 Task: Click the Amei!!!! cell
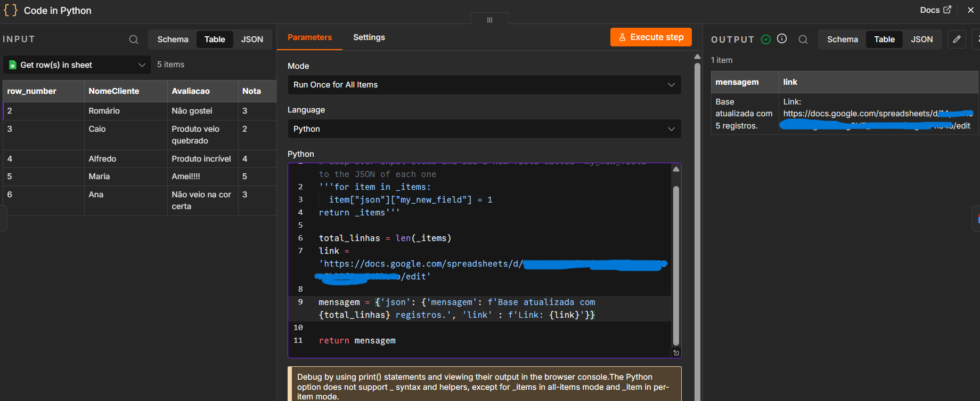pyautogui.click(x=202, y=177)
